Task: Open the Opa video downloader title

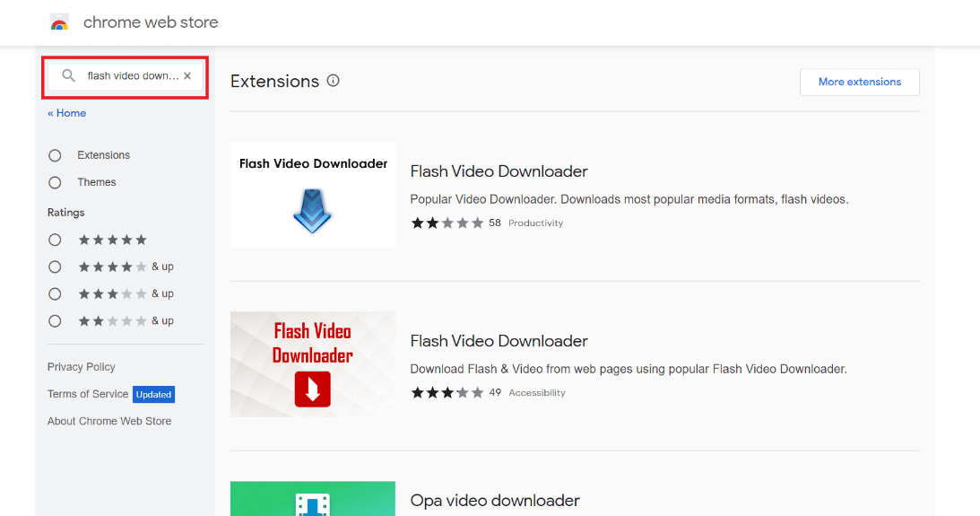Action: (x=495, y=501)
